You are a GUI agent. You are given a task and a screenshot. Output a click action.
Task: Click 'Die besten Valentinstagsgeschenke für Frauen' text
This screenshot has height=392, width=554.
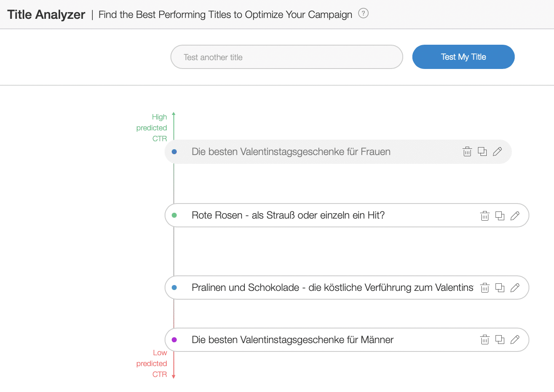291,152
